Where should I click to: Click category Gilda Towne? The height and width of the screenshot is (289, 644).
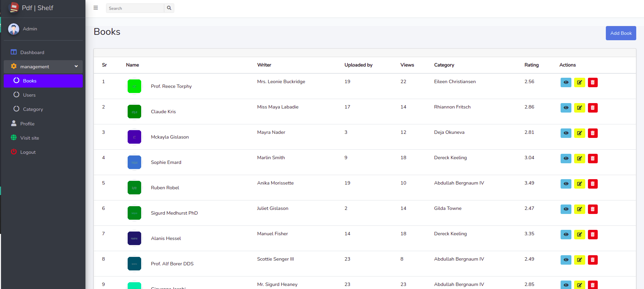click(448, 208)
